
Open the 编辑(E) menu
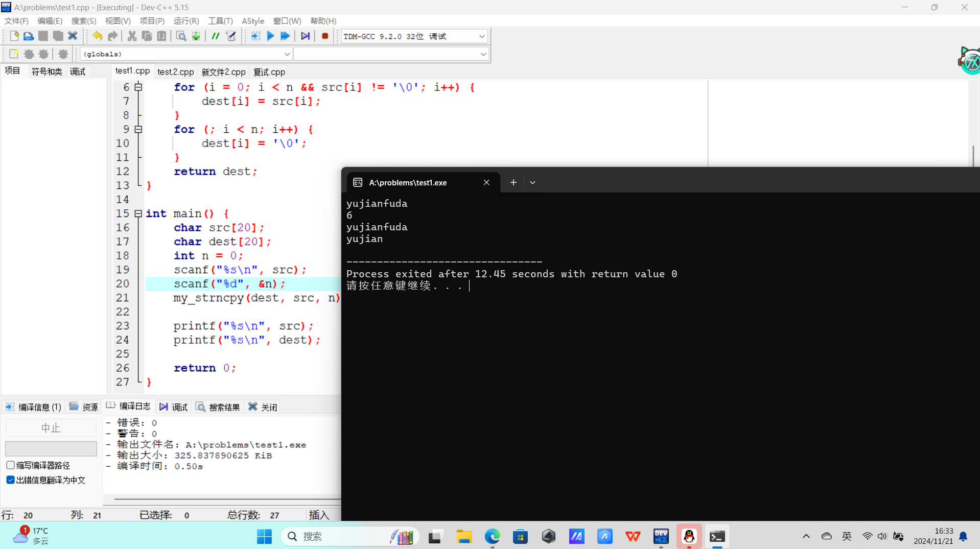[50, 21]
